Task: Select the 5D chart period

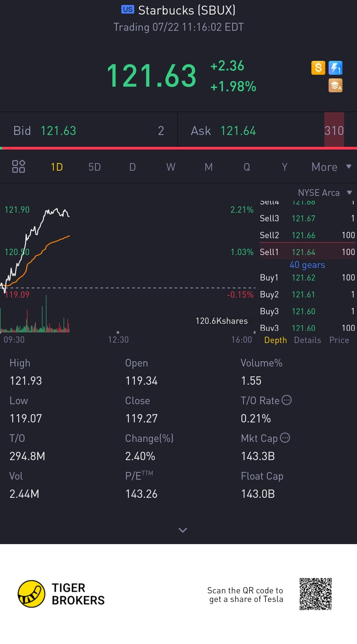Action: point(95,167)
